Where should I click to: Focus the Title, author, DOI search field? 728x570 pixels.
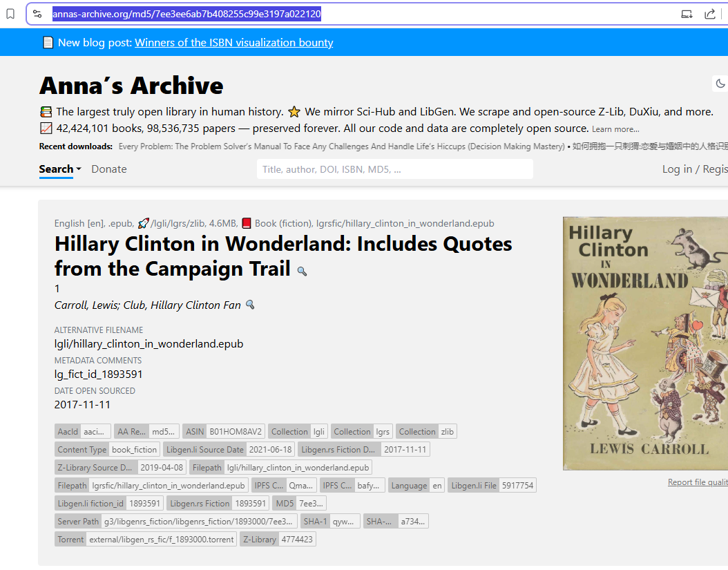point(395,169)
